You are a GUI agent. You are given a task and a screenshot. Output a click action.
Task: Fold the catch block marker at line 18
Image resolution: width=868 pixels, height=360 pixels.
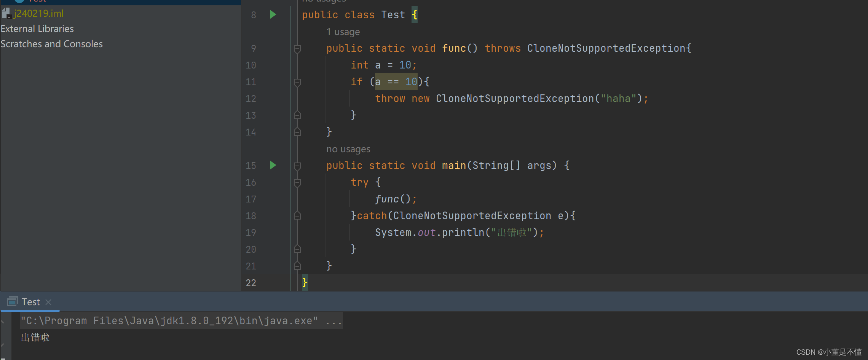[x=297, y=215]
